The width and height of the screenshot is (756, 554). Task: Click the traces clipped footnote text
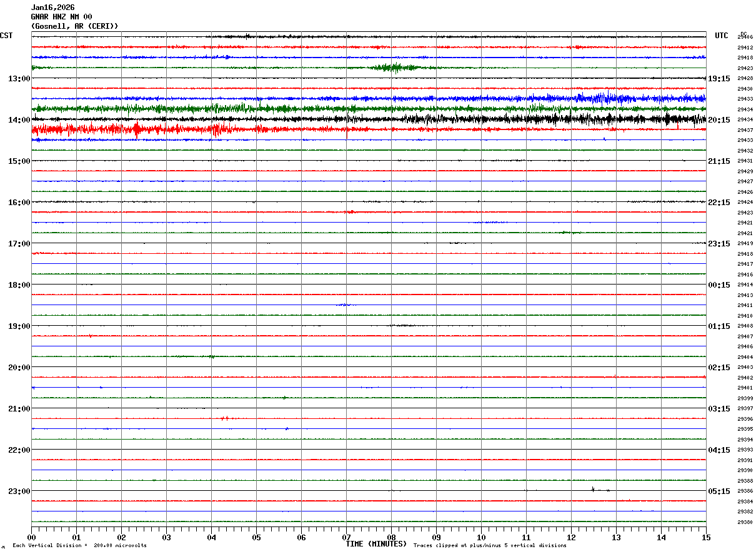pos(490,546)
